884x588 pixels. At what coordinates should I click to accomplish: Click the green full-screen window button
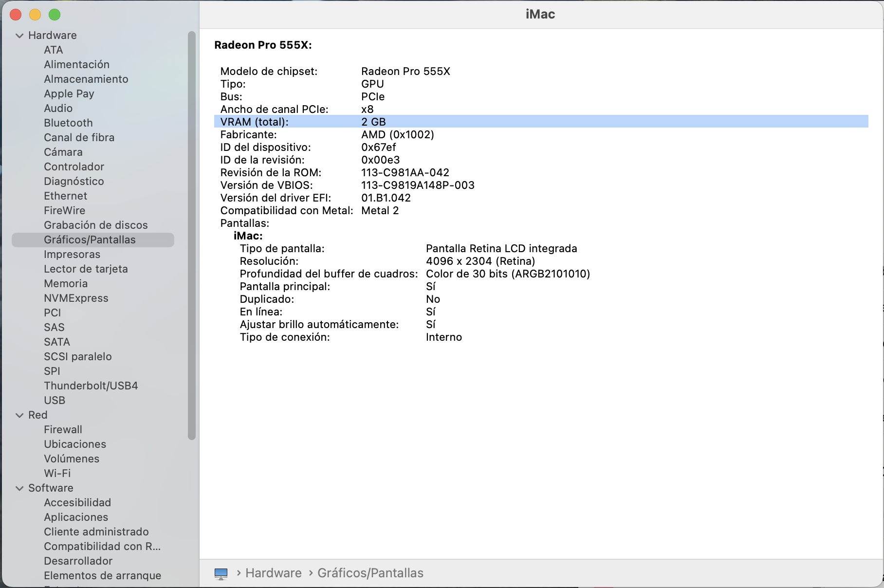point(55,15)
